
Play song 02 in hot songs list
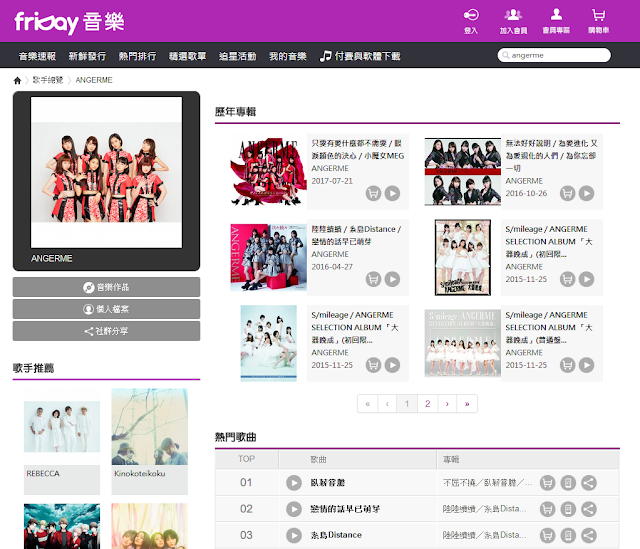293,509
